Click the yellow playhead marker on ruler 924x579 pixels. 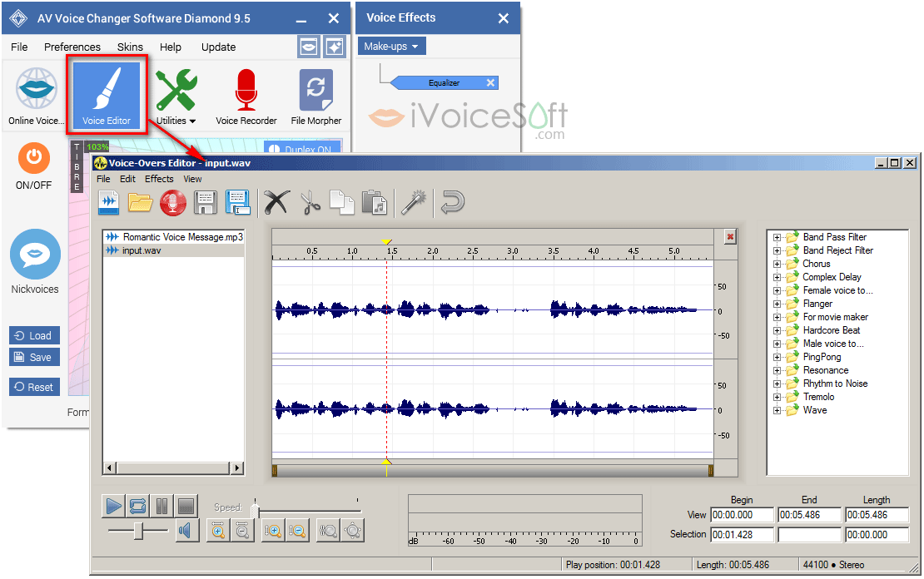386,241
